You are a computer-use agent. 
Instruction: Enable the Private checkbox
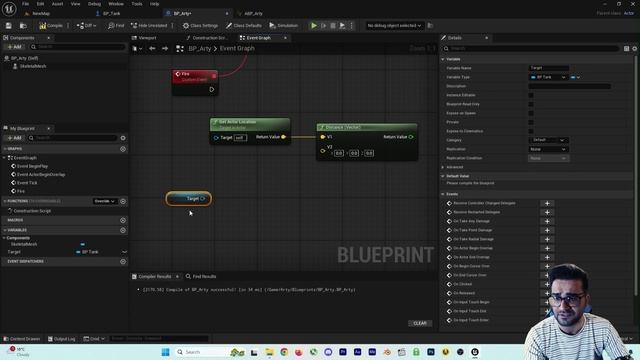(x=531, y=122)
